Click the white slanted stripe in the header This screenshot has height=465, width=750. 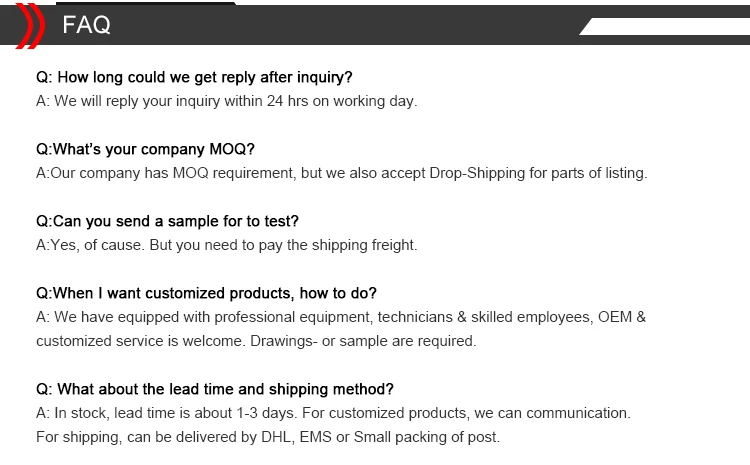click(x=665, y=26)
